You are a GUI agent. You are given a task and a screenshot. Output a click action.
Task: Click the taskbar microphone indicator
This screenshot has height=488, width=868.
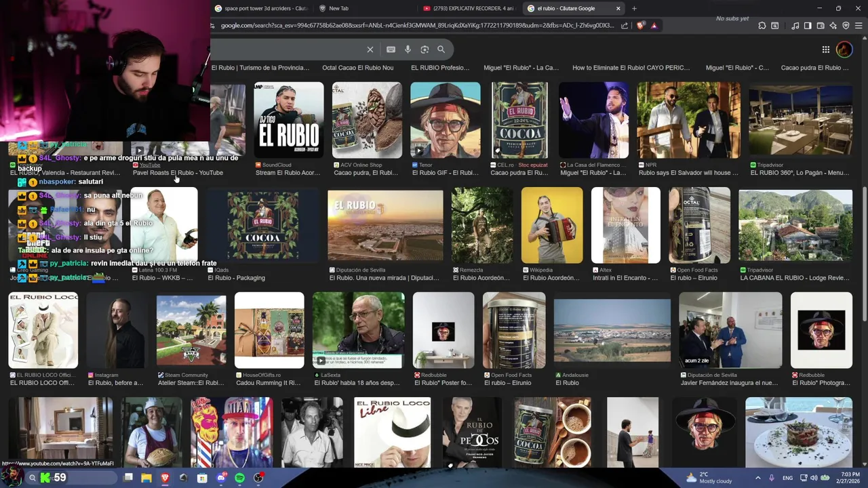772,478
